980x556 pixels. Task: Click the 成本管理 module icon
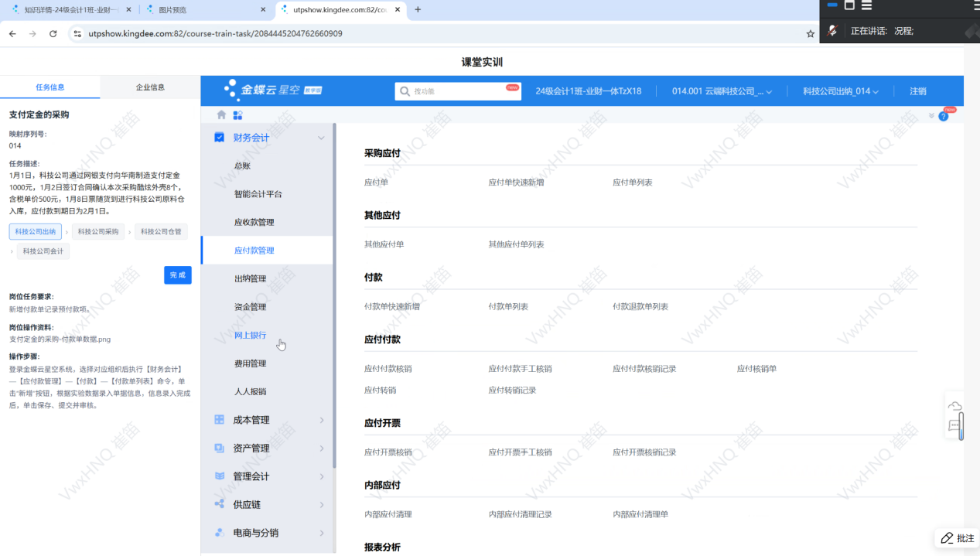click(x=220, y=420)
